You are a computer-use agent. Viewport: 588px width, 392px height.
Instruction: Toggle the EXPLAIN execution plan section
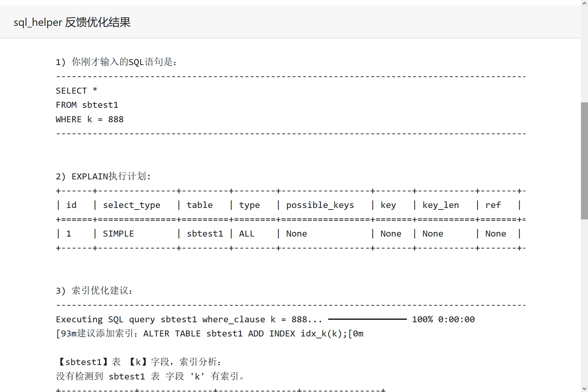pos(102,176)
